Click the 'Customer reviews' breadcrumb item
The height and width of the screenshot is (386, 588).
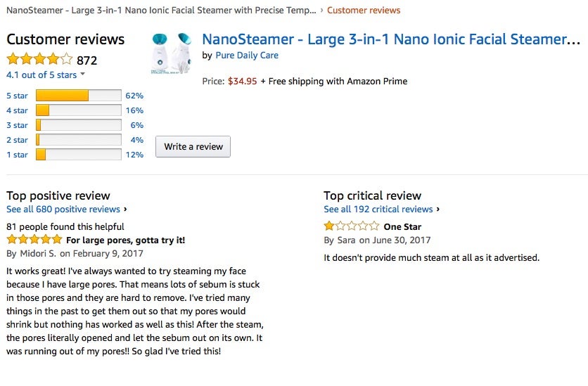click(x=364, y=10)
